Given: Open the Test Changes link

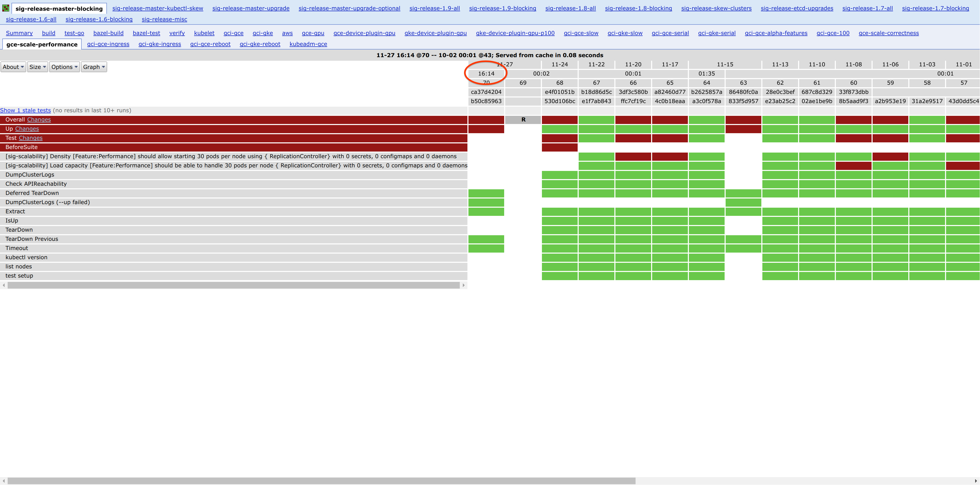Looking at the screenshot, I should 30,138.
